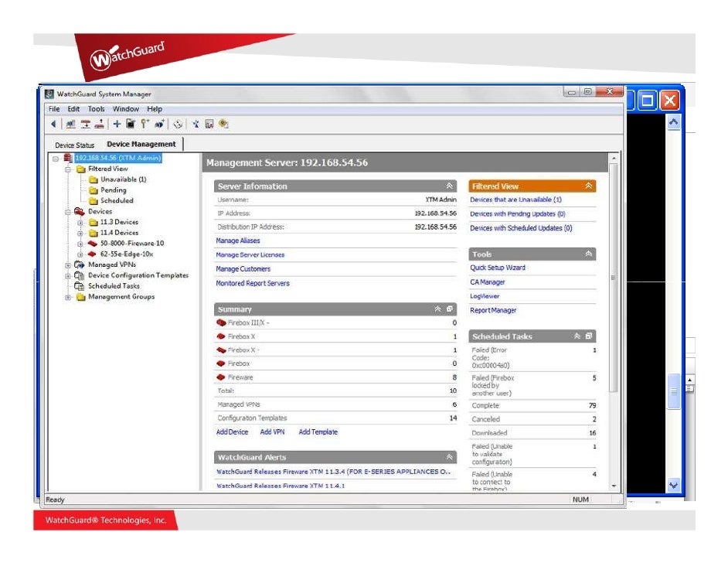Collapse the Server Information panel chevron
Image resolution: width=728 pixels, height=563 pixels.
pyautogui.click(x=450, y=186)
